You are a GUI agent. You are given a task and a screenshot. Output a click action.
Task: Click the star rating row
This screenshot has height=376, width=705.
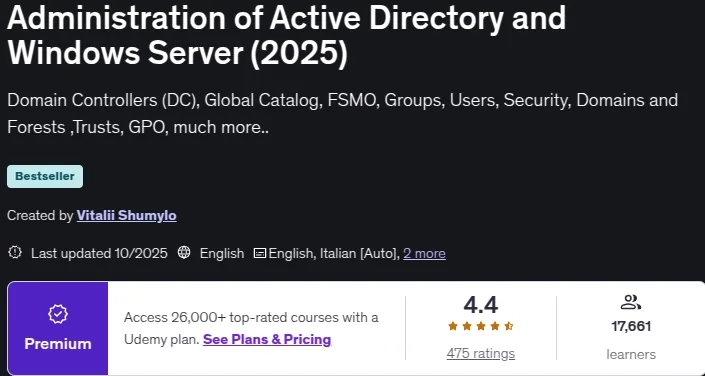[481, 327]
